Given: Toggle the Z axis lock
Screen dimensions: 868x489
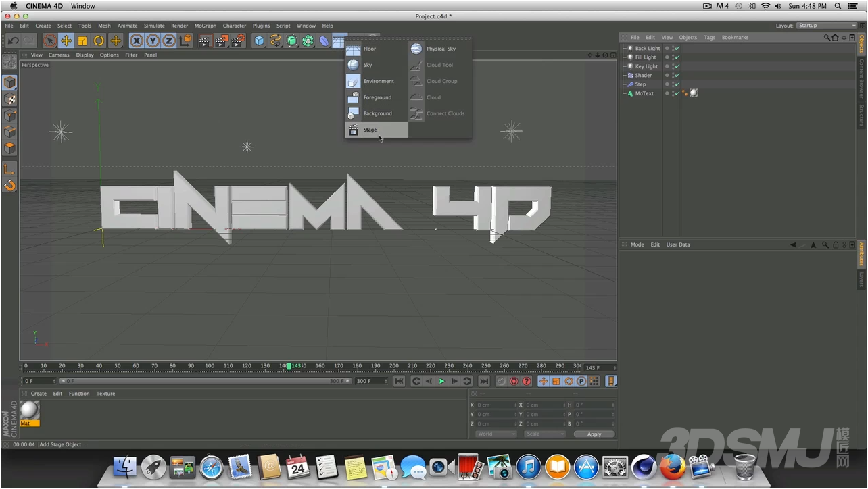Looking at the screenshot, I should 169,41.
